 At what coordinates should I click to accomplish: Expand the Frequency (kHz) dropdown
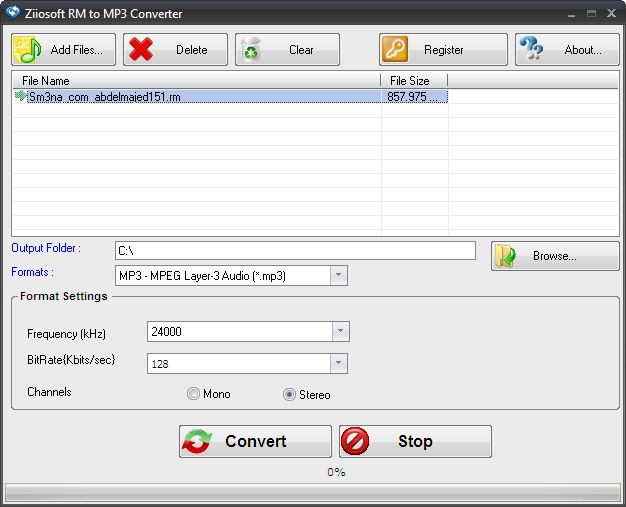[341, 331]
